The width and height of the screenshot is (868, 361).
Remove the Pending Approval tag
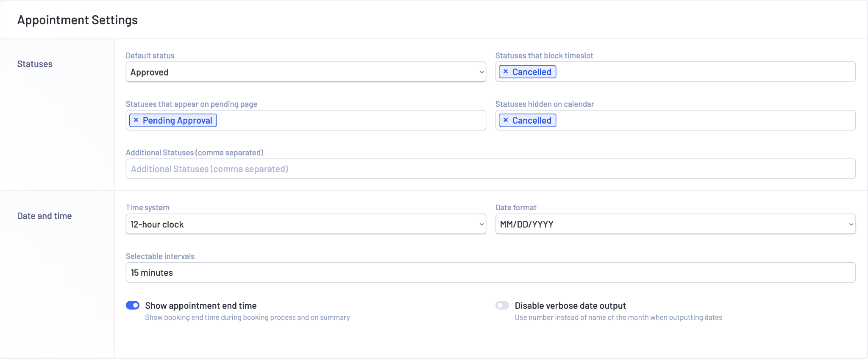tap(136, 120)
